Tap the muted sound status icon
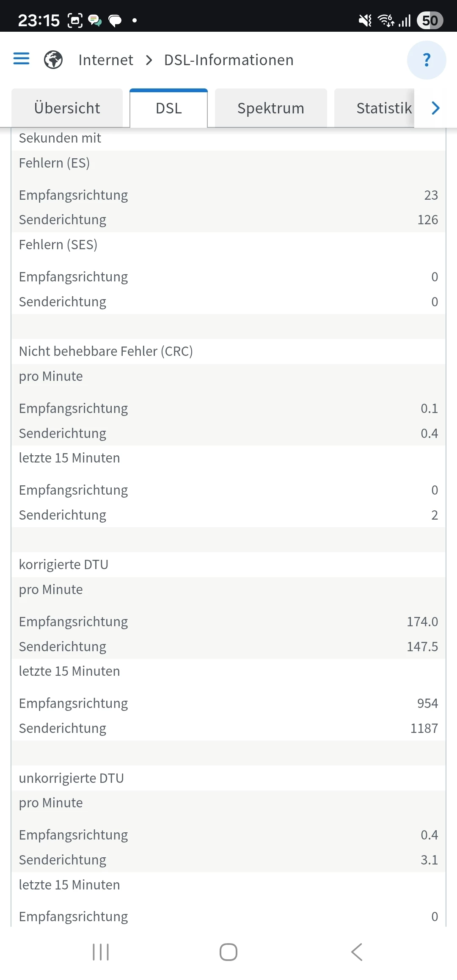 [365, 20]
